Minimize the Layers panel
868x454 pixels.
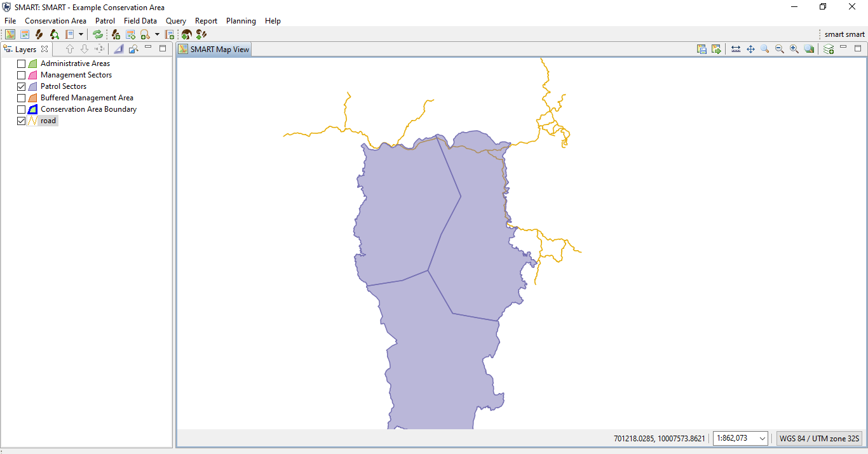148,48
